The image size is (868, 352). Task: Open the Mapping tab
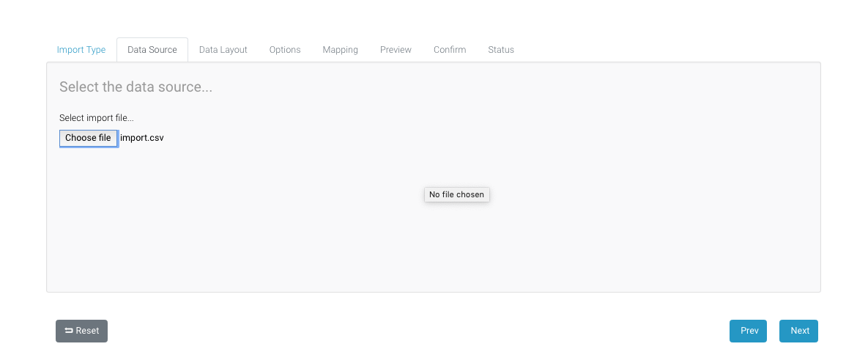coord(341,50)
